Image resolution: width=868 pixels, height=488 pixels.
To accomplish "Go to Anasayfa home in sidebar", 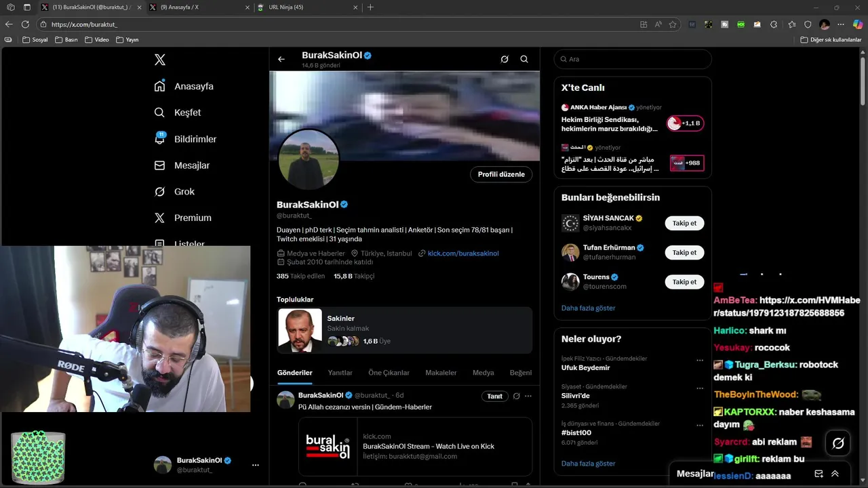I will [184, 86].
